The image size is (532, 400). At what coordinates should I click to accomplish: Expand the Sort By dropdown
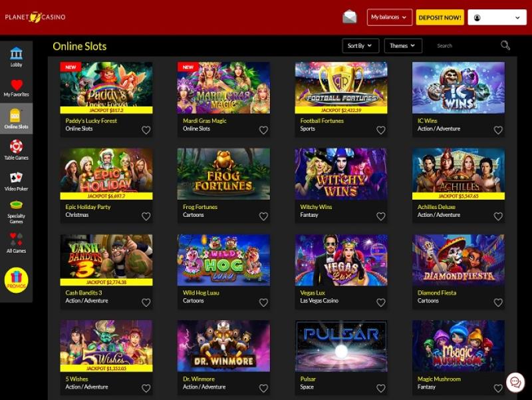point(360,46)
